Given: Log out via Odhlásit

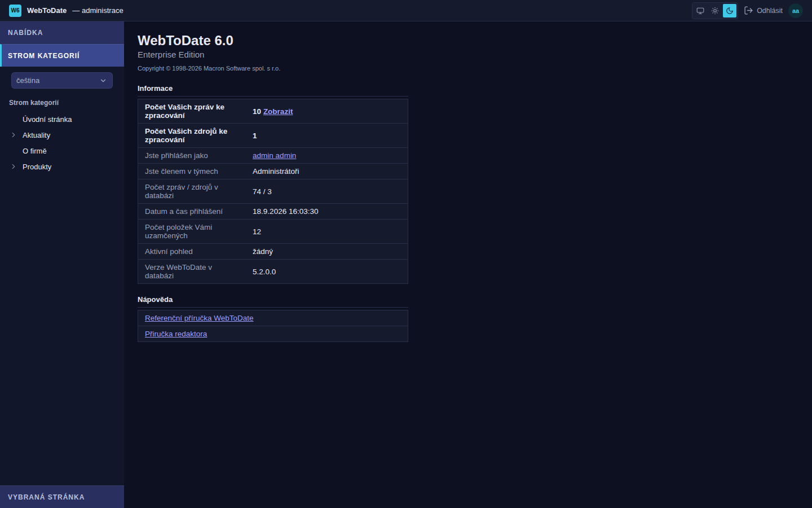Looking at the screenshot, I should tap(770, 11).
